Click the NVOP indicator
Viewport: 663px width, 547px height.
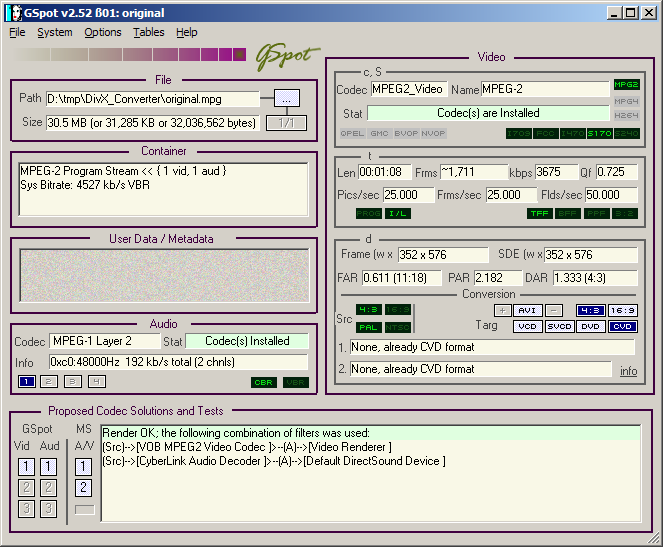click(433, 134)
